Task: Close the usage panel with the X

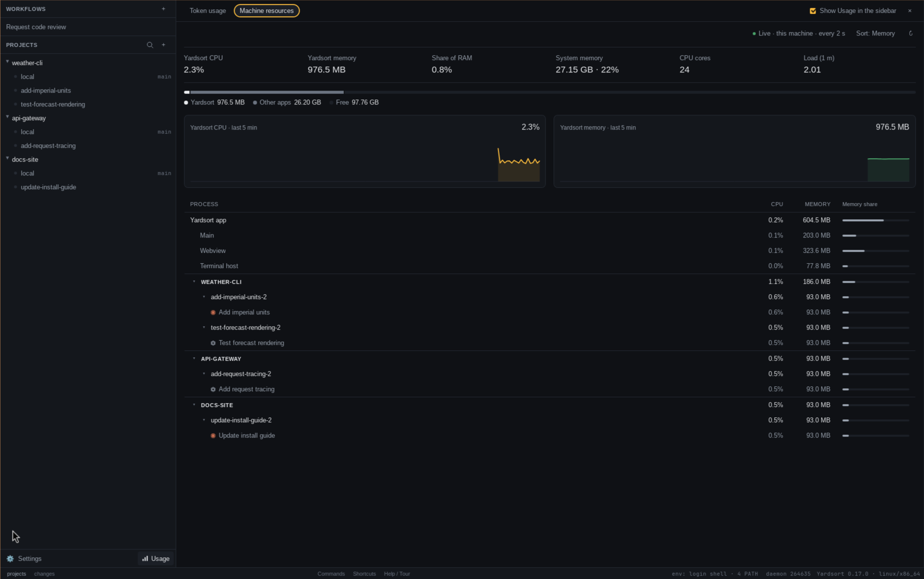Action: click(910, 11)
